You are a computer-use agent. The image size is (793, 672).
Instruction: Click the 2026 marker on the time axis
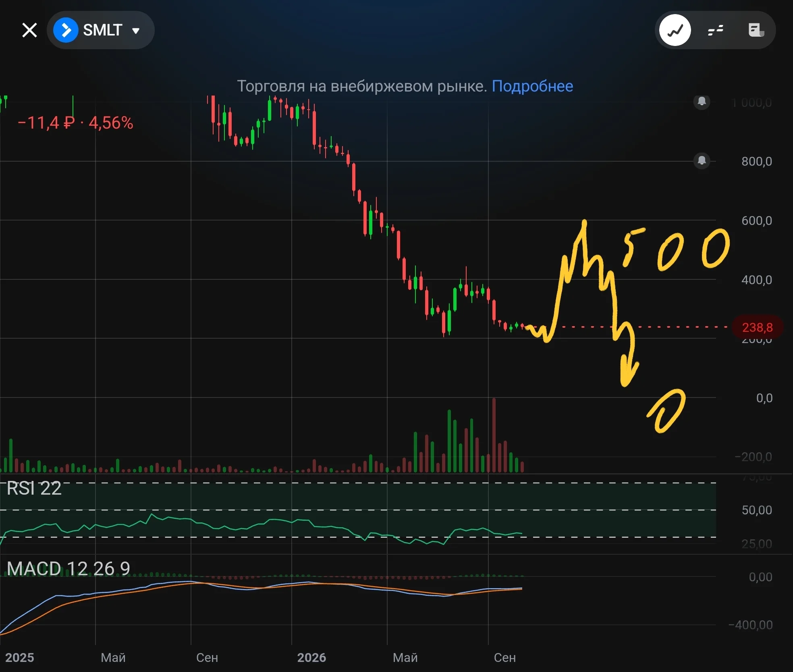pos(311,657)
